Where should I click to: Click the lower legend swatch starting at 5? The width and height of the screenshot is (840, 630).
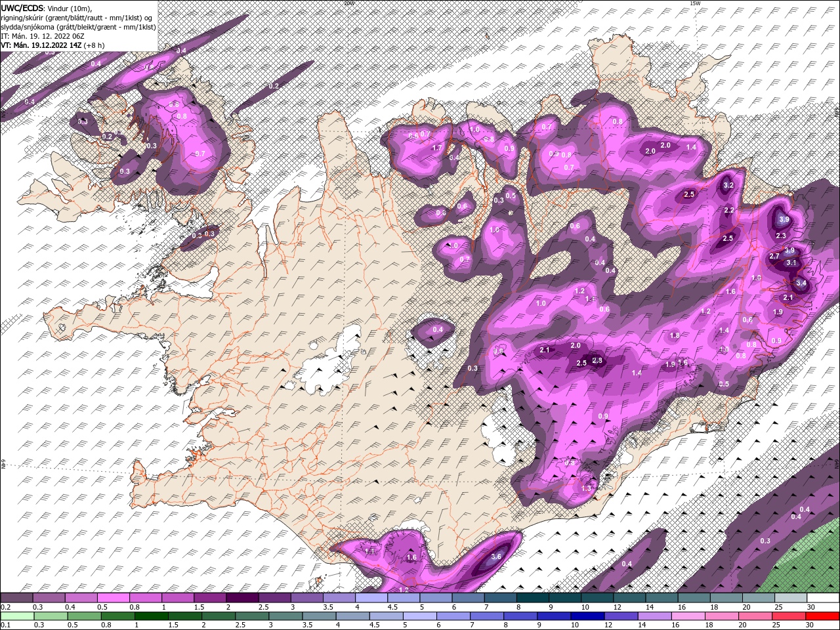[420, 616]
